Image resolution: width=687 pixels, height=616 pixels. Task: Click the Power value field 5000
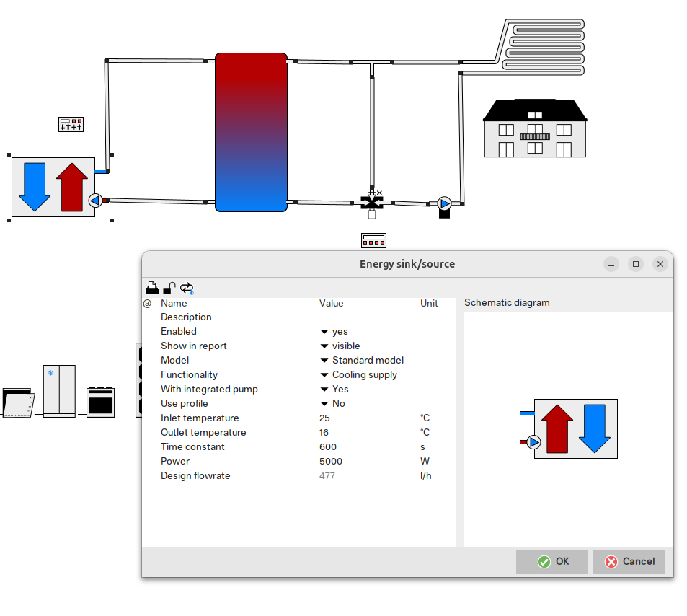pyautogui.click(x=331, y=462)
